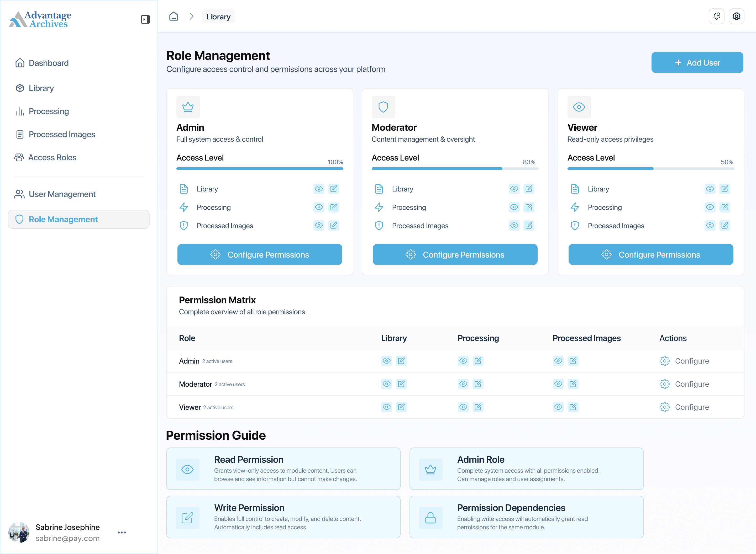
Task: Click the Read Permission eye icon in the guide
Action: [x=188, y=470]
